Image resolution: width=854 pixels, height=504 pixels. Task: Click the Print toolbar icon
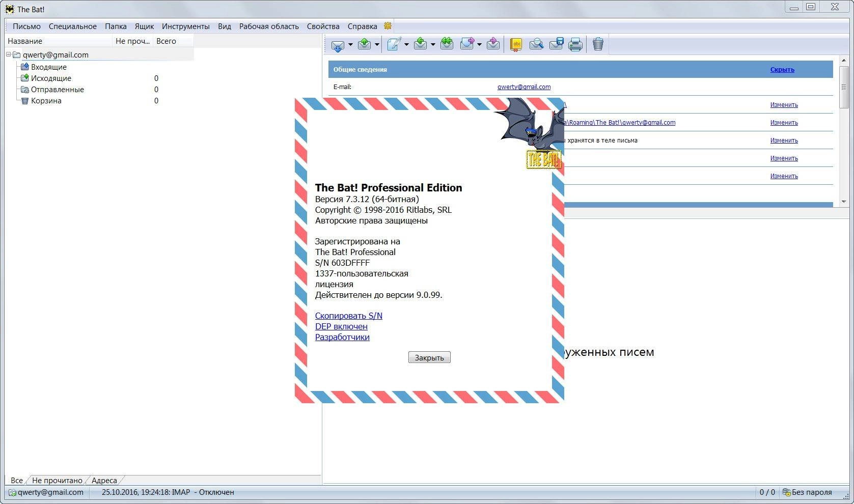(x=575, y=45)
